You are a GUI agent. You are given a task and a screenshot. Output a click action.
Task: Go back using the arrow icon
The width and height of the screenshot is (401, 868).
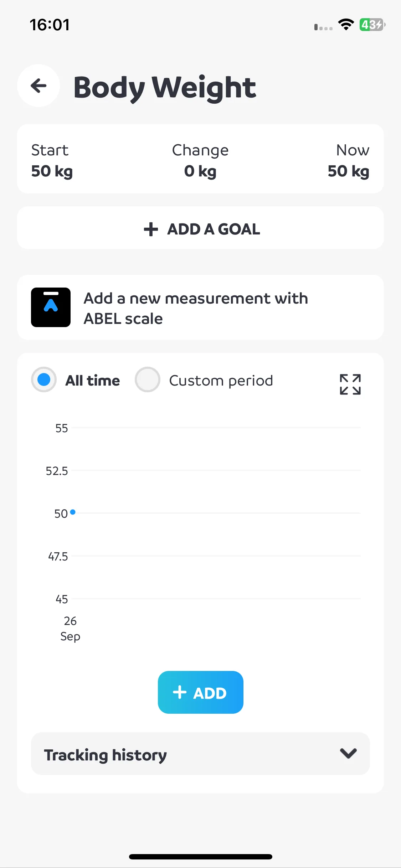[38, 86]
